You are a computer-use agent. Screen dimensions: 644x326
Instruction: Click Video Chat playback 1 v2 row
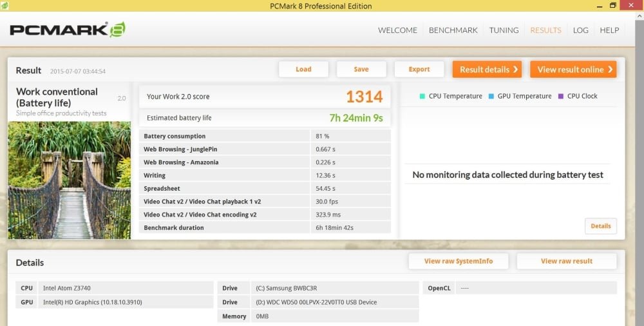tap(265, 202)
